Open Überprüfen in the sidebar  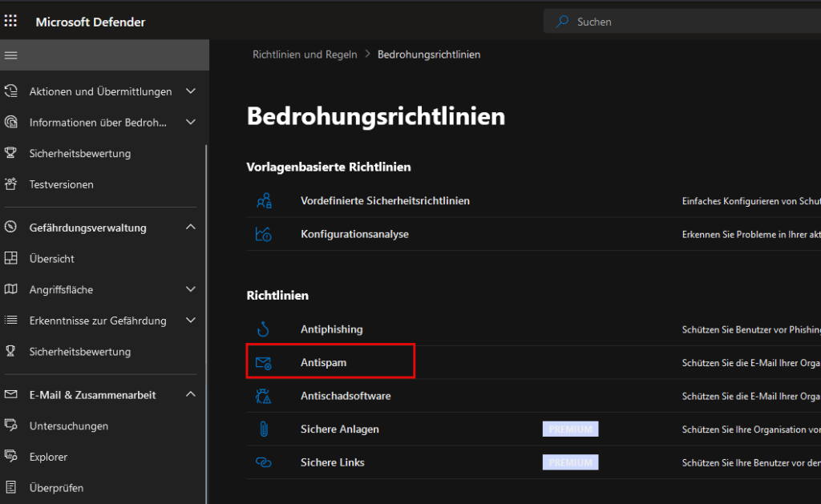pyautogui.click(x=56, y=488)
